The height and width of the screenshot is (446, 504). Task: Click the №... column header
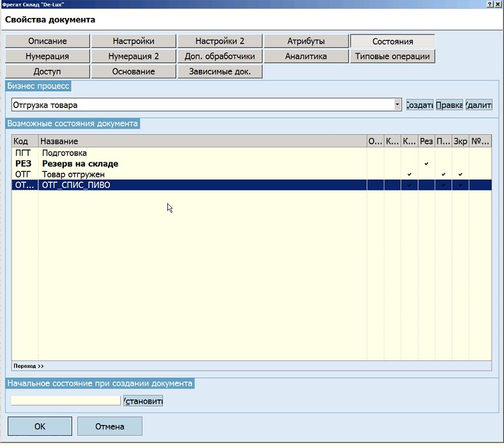480,141
